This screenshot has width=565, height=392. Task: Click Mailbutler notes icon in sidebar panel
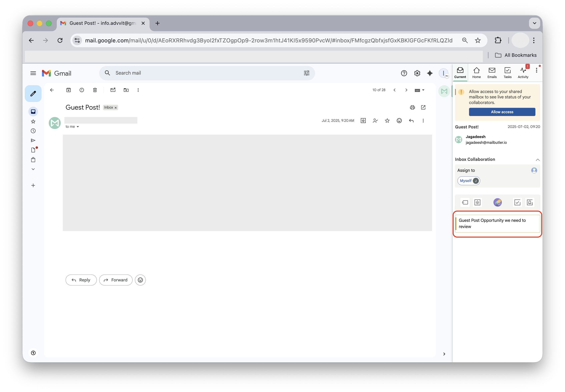pos(477,203)
